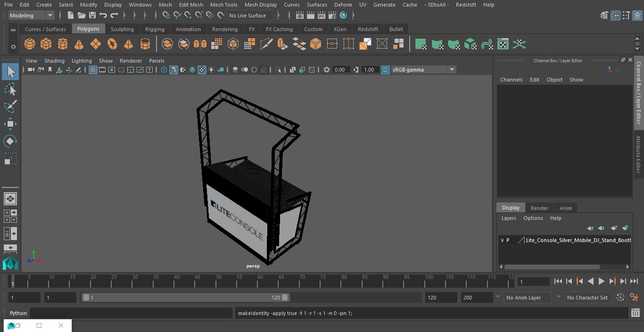Create a polygon pipe from the shelf

145,44
